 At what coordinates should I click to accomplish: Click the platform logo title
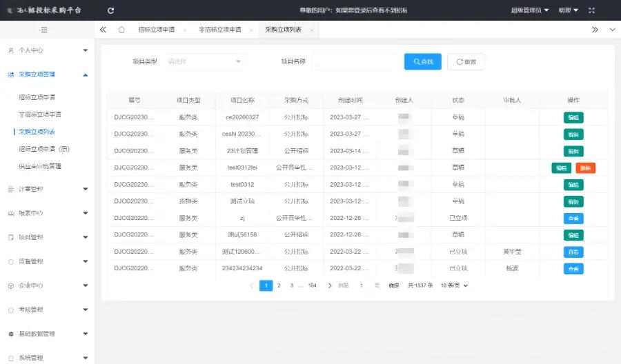(x=49, y=10)
